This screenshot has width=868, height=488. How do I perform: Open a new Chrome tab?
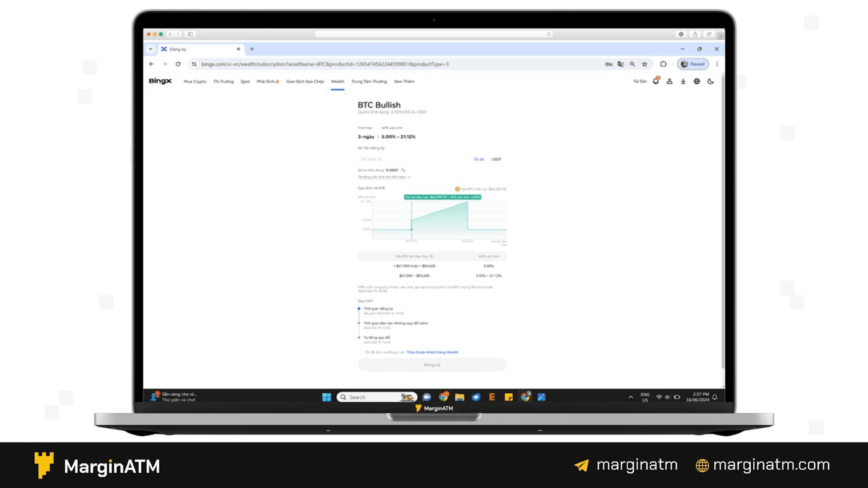(x=252, y=49)
